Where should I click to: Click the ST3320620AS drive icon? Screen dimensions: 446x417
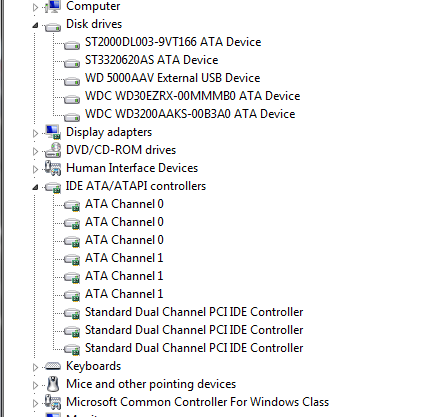click(72, 62)
